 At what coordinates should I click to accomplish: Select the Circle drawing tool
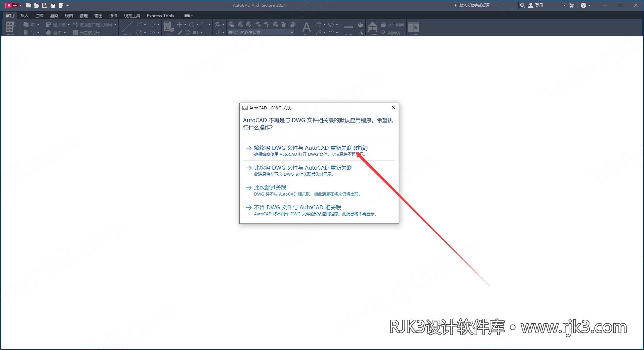coord(139,33)
